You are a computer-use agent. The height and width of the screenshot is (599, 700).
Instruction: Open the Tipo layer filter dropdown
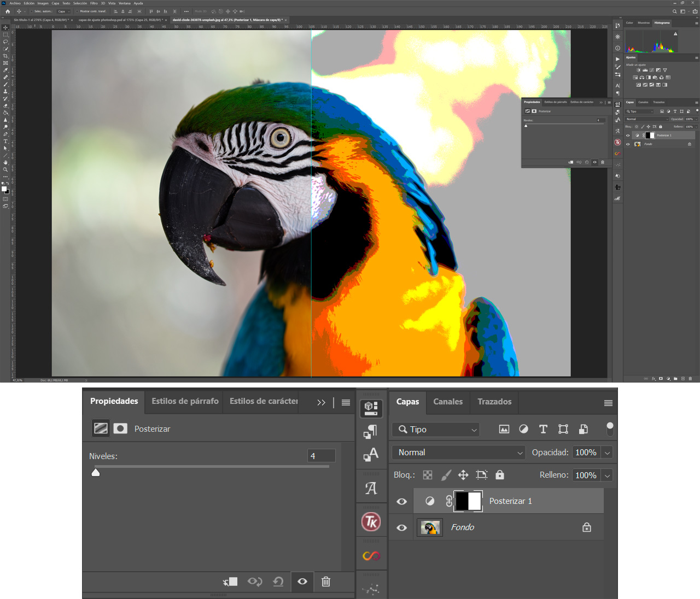[x=435, y=429]
